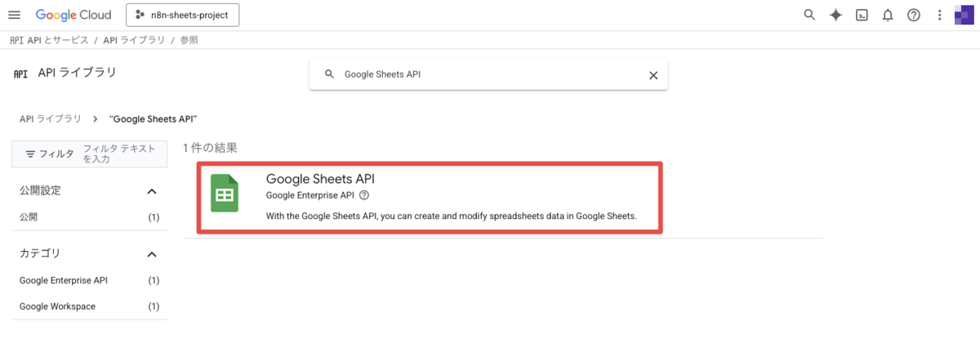The width and height of the screenshot is (980, 340).
Task: Select the 公開 filter option
Action: point(89,217)
